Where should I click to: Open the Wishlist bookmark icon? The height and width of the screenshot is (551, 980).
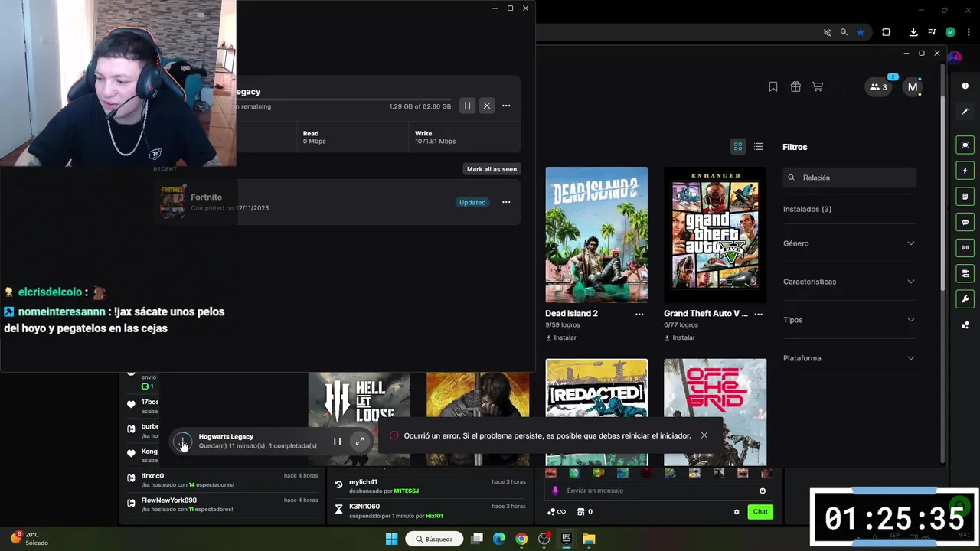coord(773,86)
